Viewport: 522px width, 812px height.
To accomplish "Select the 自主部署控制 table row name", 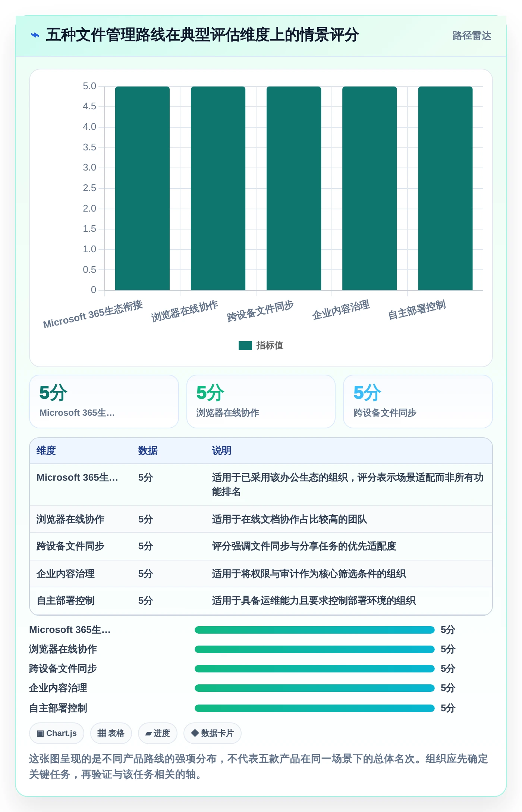I will tap(65, 601).
